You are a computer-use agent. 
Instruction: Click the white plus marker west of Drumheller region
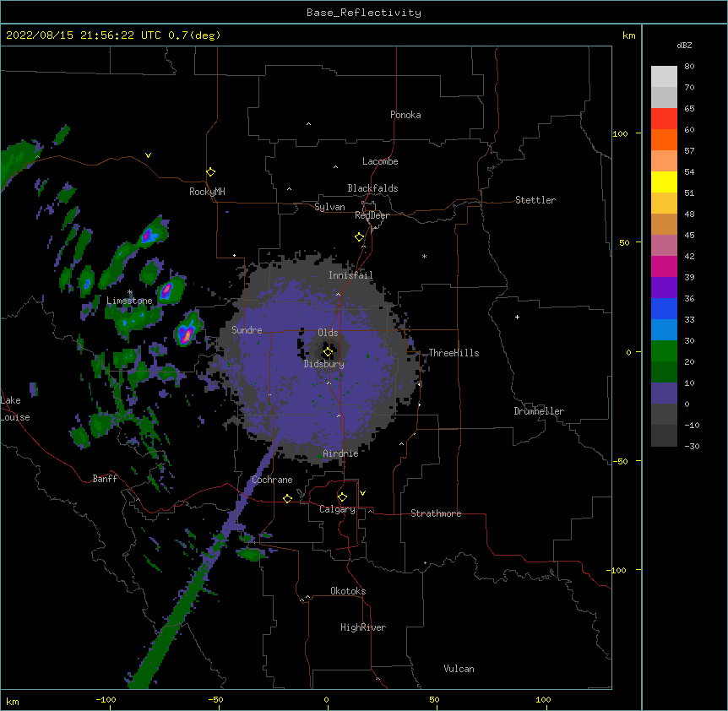pos(517,317)
